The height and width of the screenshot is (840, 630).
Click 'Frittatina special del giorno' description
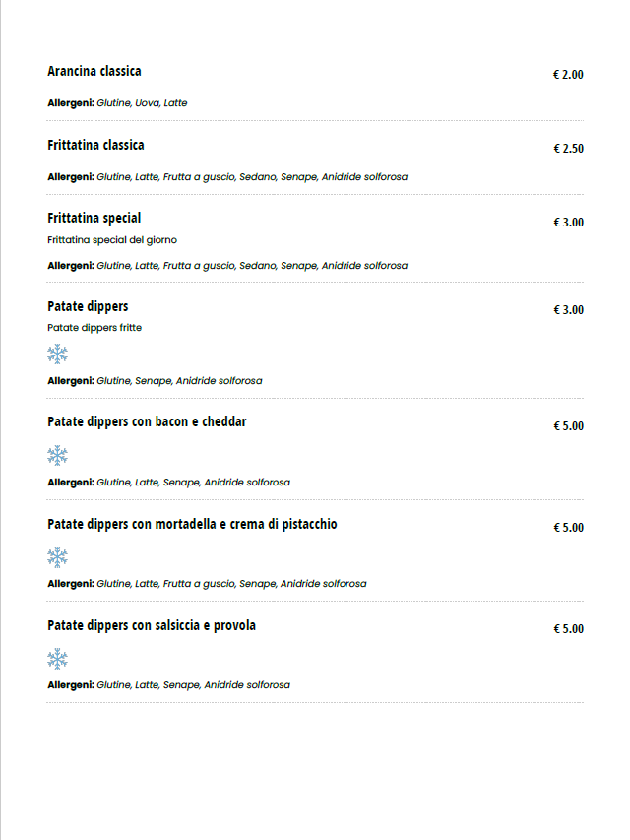click(112, 240)
